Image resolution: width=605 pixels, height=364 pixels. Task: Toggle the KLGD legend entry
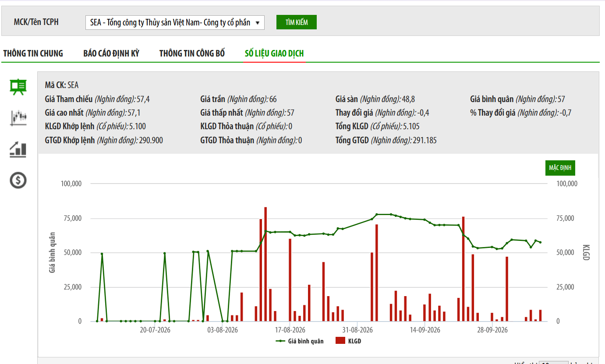348,341
